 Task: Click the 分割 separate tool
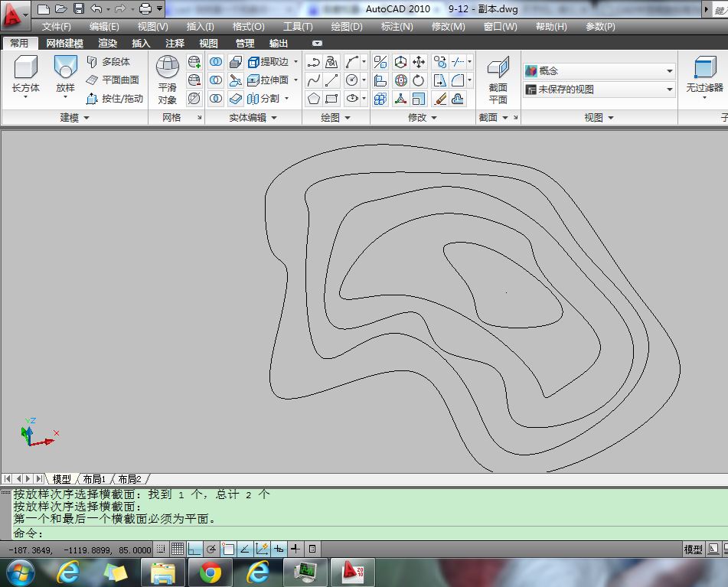tap(263, 99)
